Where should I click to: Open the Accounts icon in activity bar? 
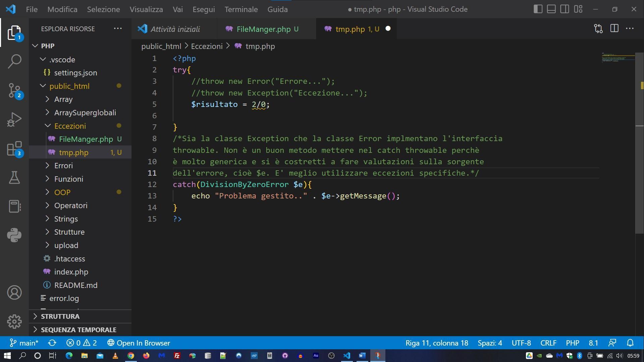(x=14, y=293)
